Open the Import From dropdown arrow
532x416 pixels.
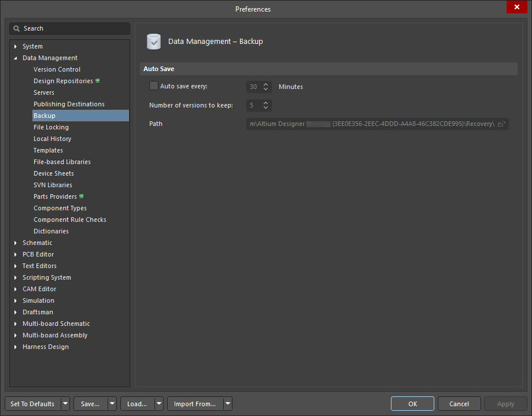pyautogui.click(x=228, y=404)
